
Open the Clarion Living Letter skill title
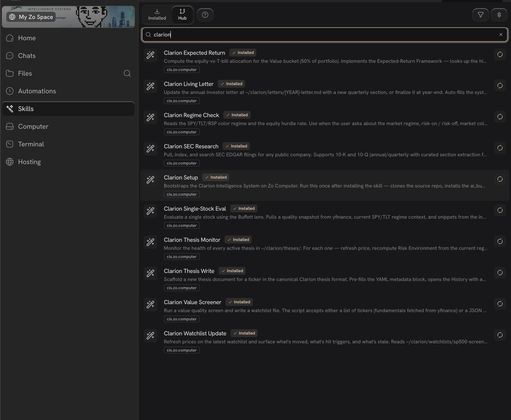click(x=189, y=84)
